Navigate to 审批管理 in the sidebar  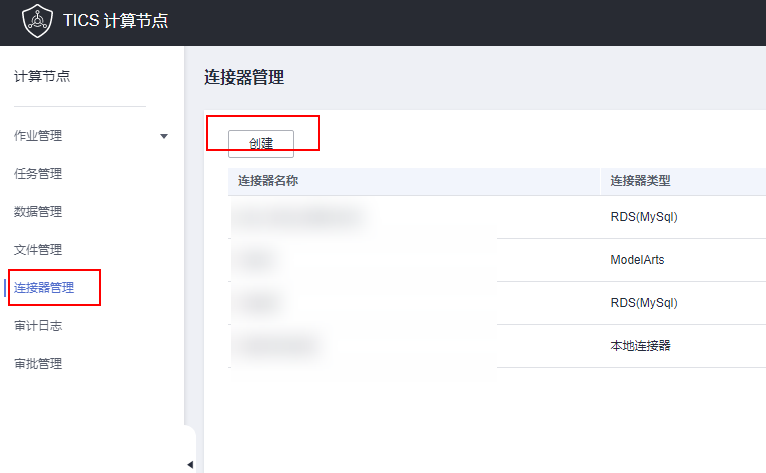pyautogui.click(x=38, y=364)
